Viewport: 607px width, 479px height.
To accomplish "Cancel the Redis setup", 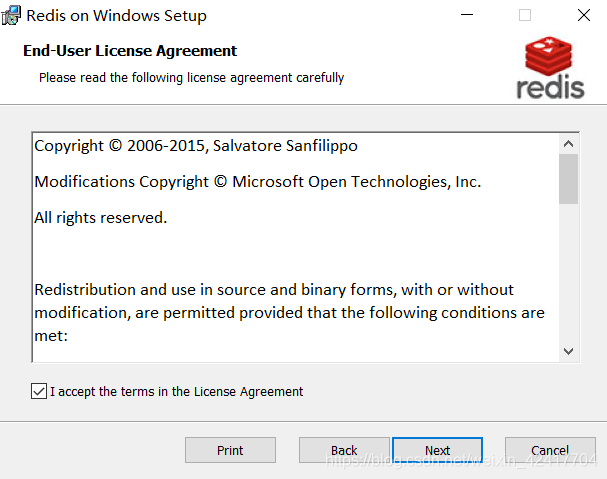I will (550, 450).
